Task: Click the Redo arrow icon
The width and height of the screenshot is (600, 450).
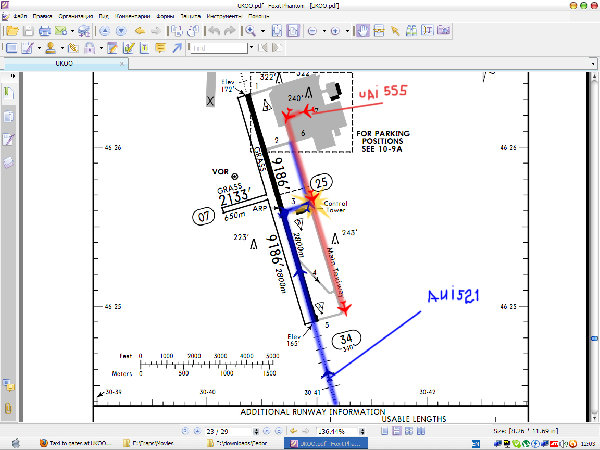Action: 230,31
